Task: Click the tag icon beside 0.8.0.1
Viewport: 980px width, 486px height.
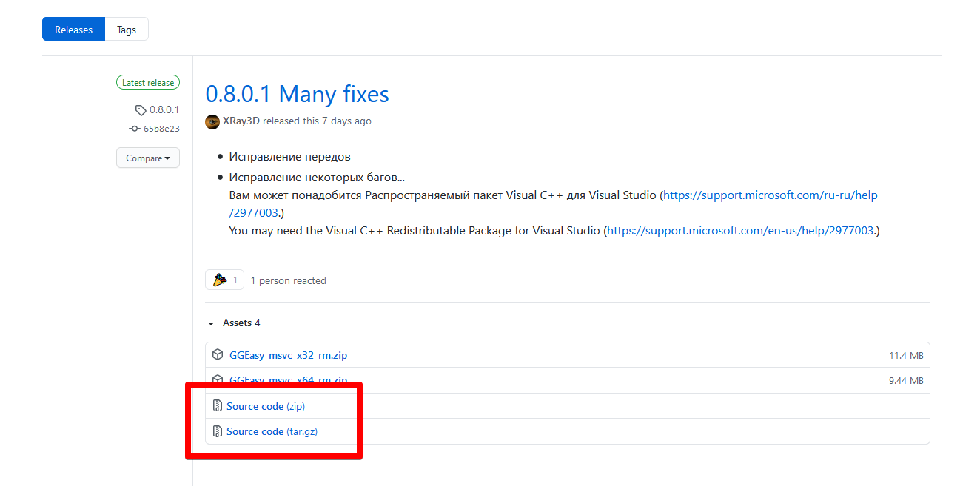Action: coord(141,110)
